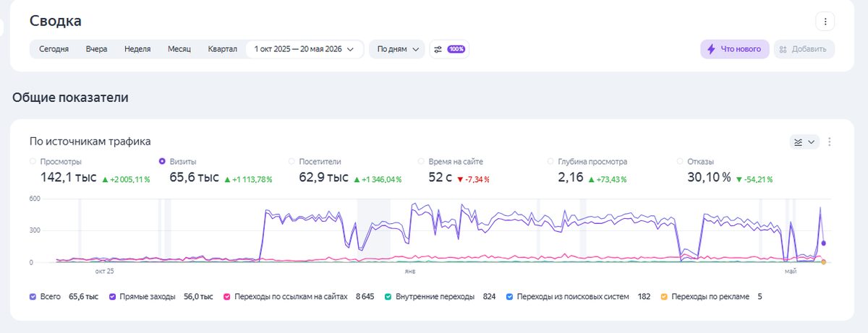Switch period to Неделя tab

(x=137, y=49)
